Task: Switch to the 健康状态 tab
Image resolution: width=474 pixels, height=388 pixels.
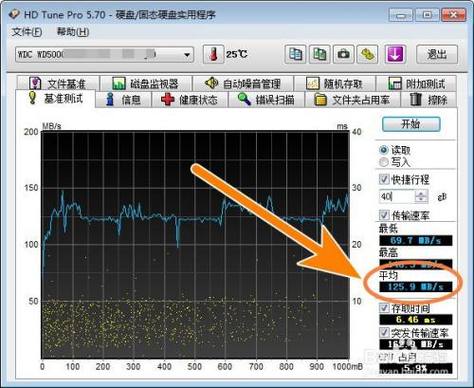Action: tap(190, 99)
